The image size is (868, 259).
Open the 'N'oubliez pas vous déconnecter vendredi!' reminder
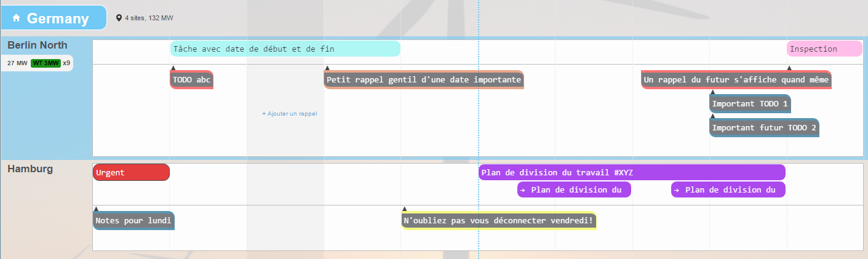click(498, 220)
